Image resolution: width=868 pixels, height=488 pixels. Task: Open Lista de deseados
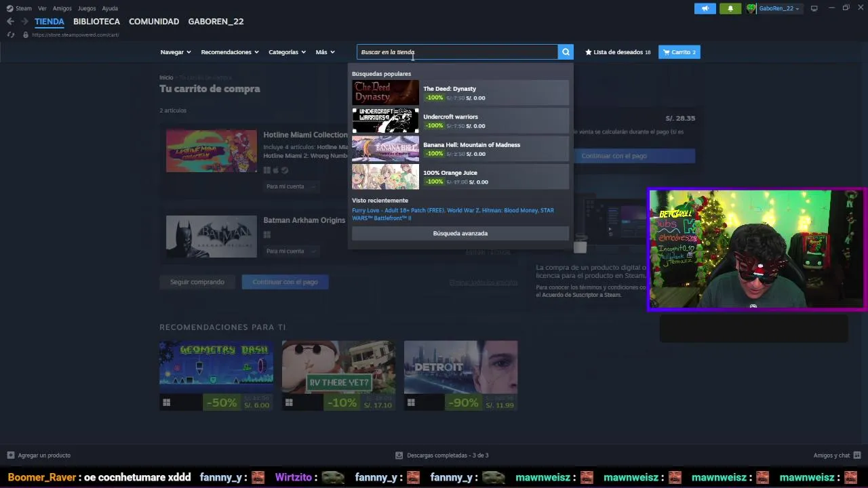[618, 52]
